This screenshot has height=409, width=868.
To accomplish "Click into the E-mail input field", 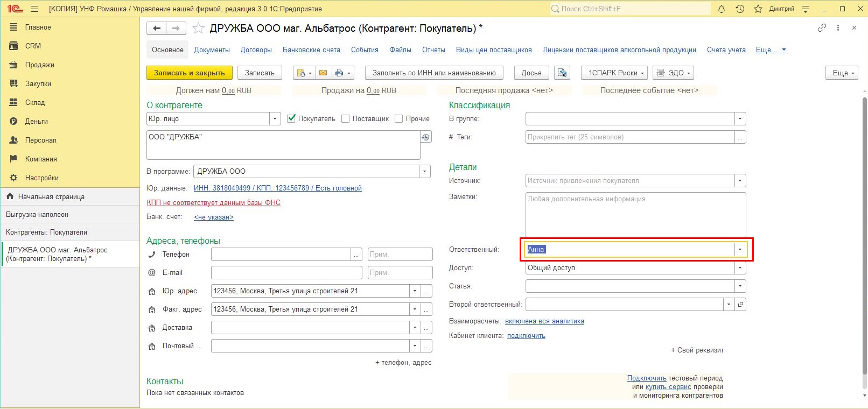I will [x=286, y=273].
